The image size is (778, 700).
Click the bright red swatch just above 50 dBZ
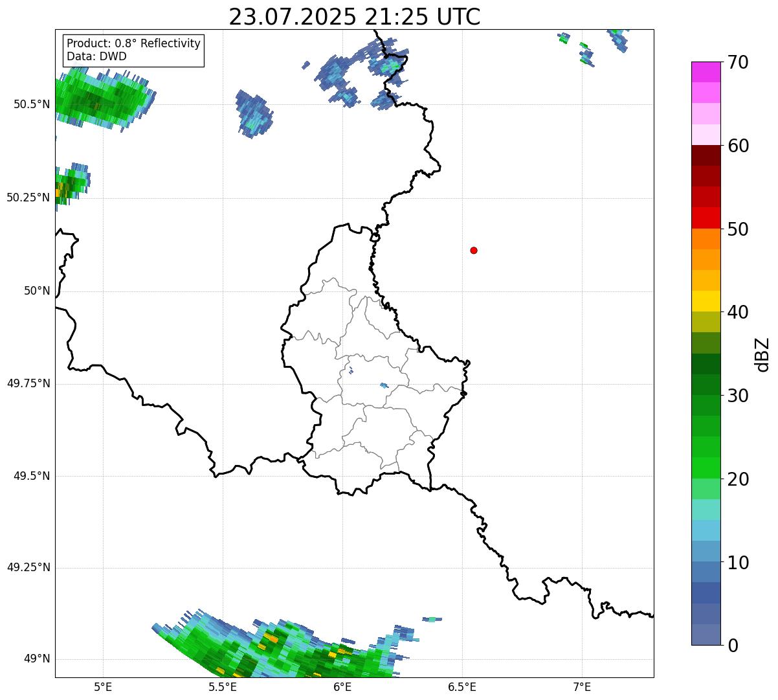point(706,218)
